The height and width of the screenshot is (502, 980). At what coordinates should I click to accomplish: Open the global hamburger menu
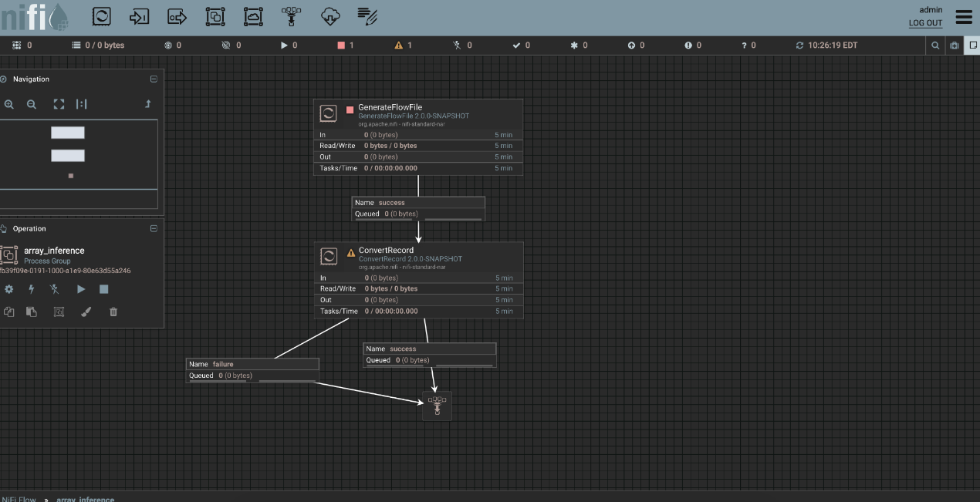click(x=964, y=17)
